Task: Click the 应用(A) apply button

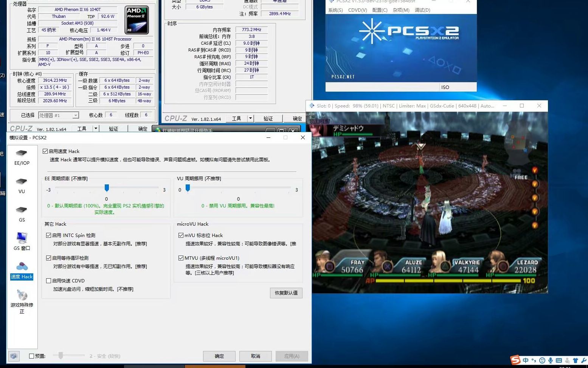Action: pos(292,356)
